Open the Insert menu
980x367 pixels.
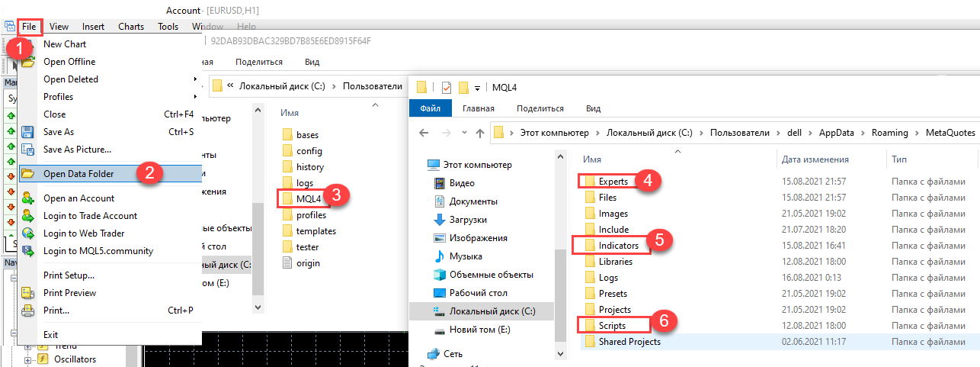(x=93, y=26)
